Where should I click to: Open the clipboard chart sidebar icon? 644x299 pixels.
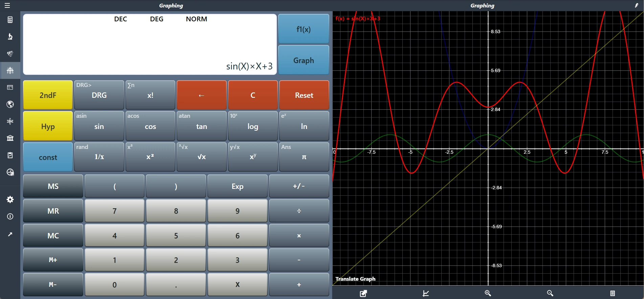[x=10, y=155]
